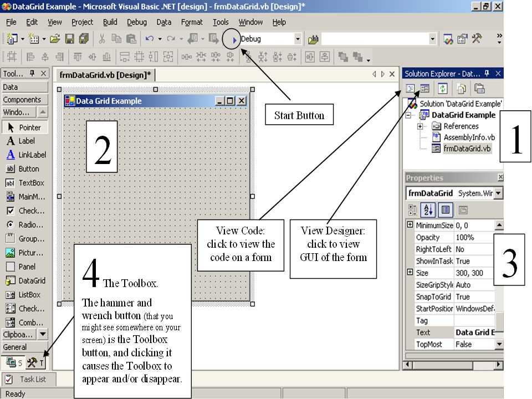Click the Save All icon
Screen dimensions: 532x399
click(84, 39)
